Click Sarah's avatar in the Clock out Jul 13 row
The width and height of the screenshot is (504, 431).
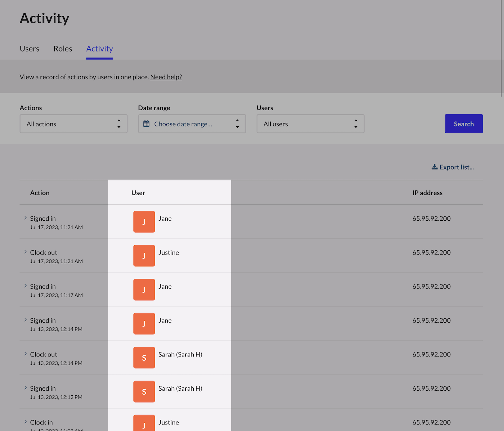tap(144, 358)
